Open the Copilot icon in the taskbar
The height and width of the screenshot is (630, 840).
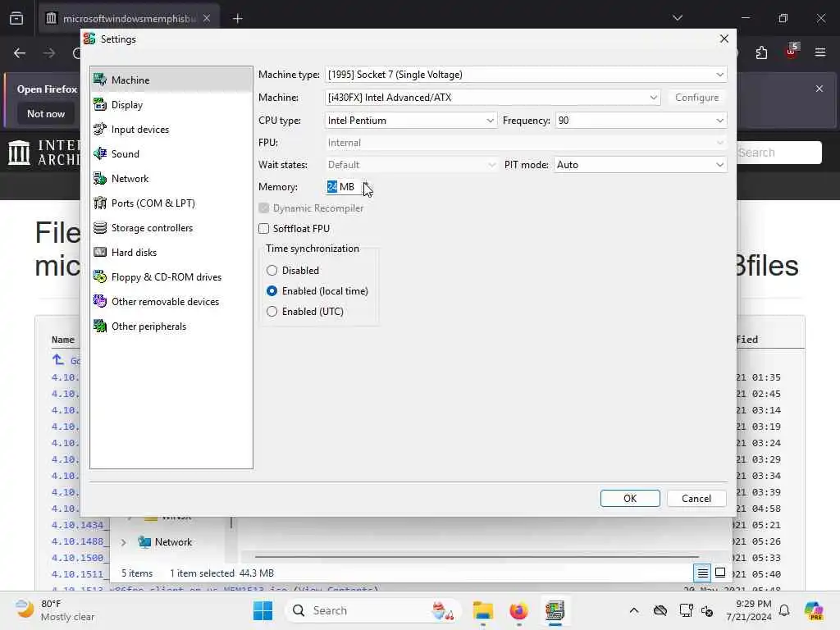[814, 610]
